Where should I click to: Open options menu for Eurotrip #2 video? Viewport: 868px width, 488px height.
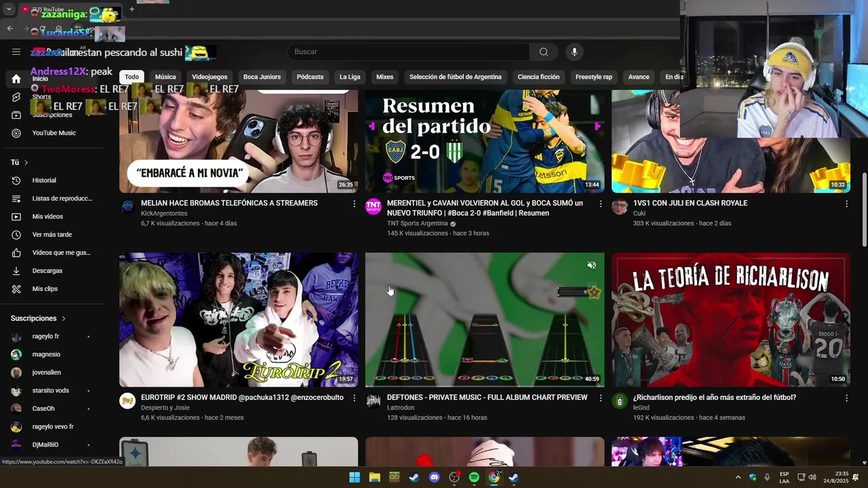[354, 398]
